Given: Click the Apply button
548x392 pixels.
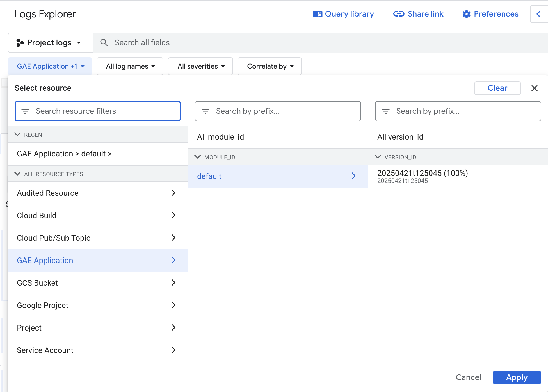Looking at the screenshot, I should tap(517, 377).
